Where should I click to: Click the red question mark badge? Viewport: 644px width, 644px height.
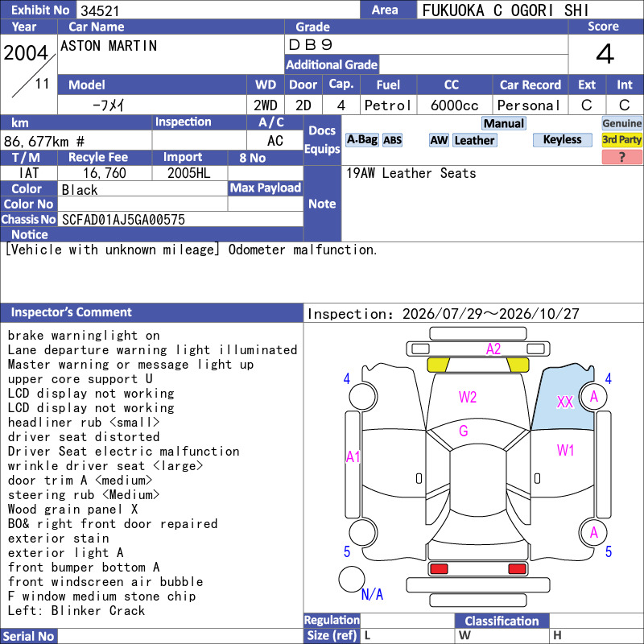coord(621,157)
